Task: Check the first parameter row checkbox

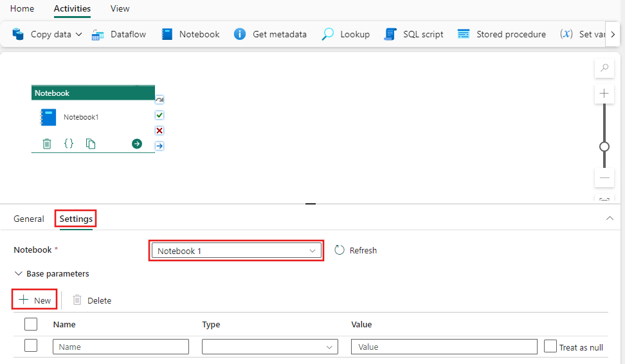Action: coord(31,345)
